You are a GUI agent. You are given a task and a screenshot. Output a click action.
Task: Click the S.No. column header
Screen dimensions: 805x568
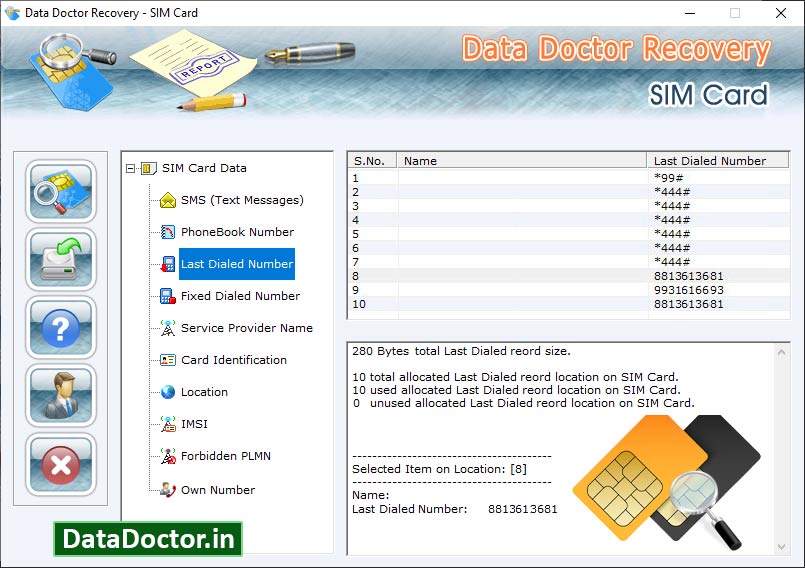point(373,161)
